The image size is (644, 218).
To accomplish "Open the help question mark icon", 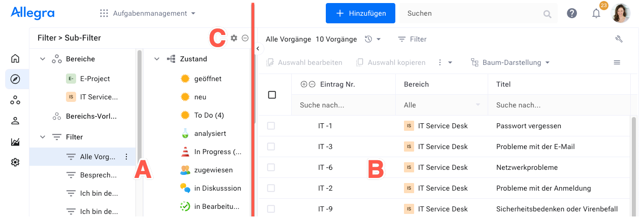I will (x=572, y=14).
